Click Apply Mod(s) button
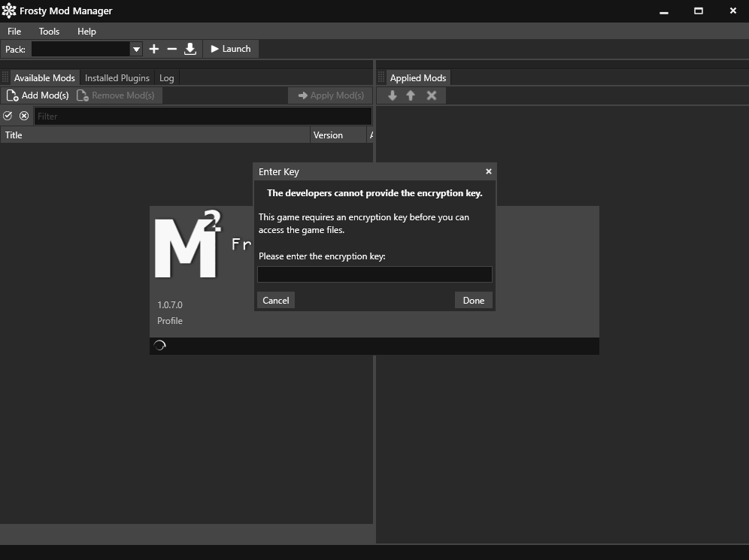Image resolution: width=749 pixels, height=560 pixels. [x=331, y=95]
